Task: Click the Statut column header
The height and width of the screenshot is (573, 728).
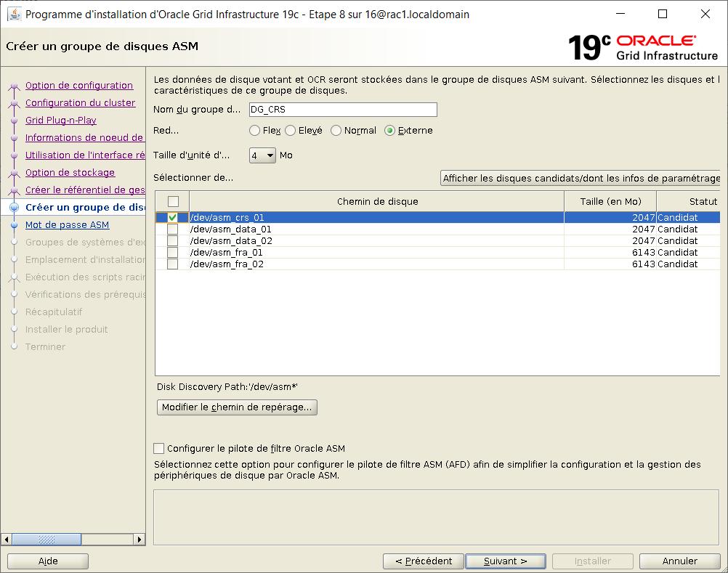Action: coord(689,201)
